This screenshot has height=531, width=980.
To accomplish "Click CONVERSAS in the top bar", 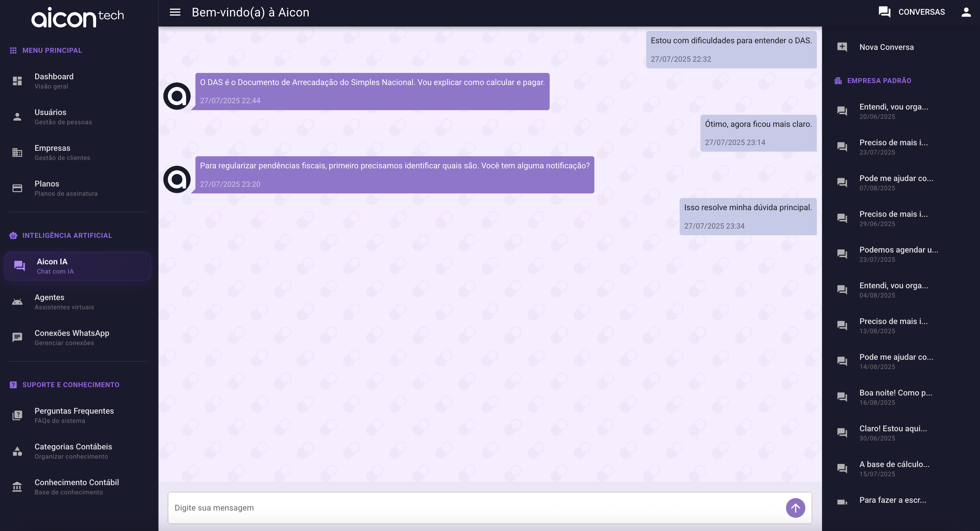I will pos(921,12).
